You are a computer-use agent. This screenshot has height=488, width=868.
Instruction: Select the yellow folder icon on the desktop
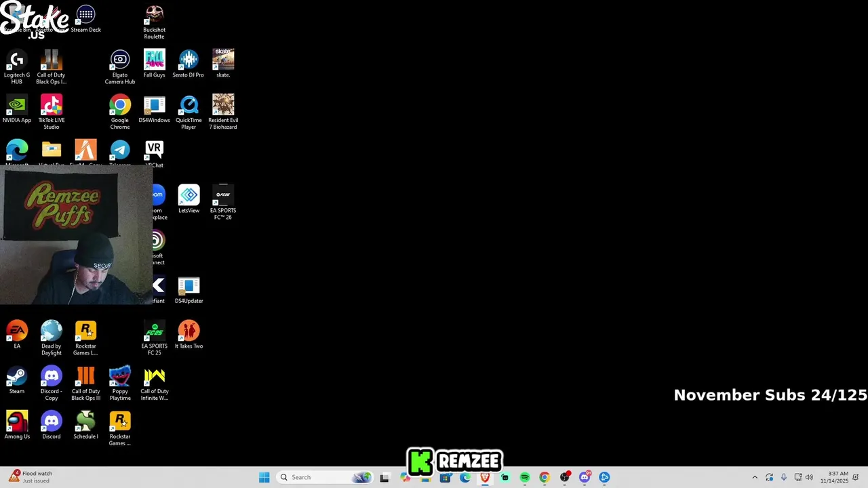(x=52, y=150)
